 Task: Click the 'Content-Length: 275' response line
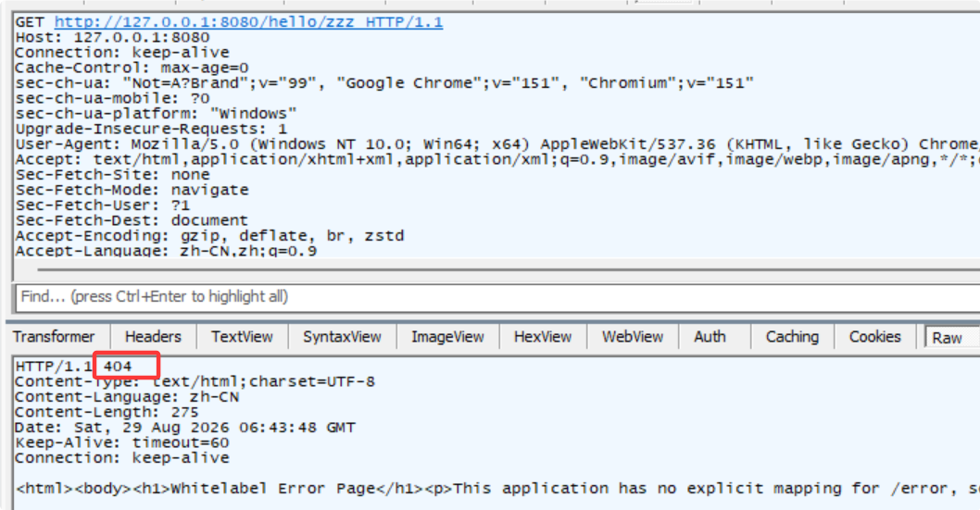[107, 412]
